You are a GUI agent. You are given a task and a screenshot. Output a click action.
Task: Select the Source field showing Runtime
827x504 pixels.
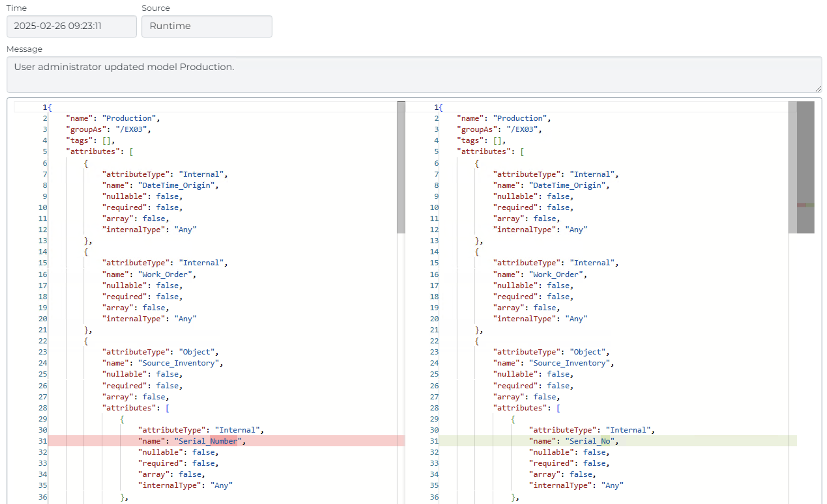207,26
